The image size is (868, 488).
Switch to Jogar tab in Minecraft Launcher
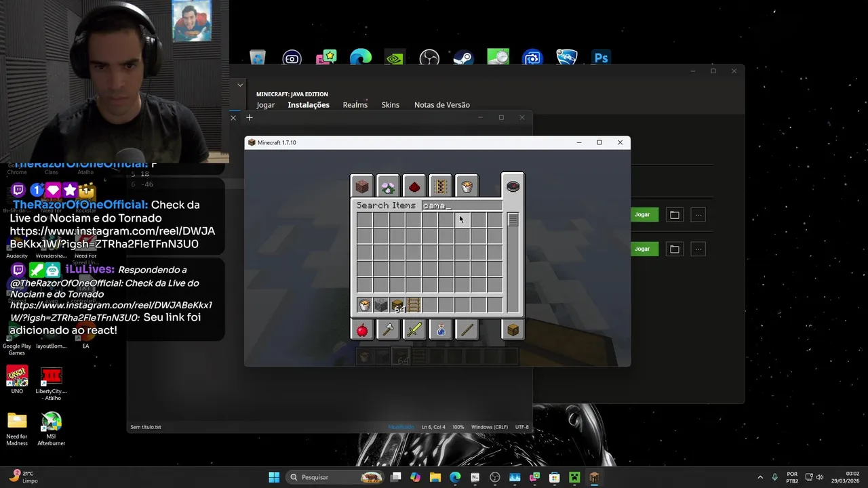[x=265, y=105]
